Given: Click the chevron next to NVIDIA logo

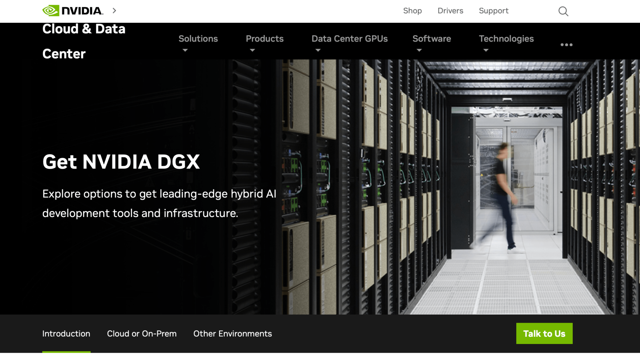Looking at the screenshot, I should (x=114, y=11).
